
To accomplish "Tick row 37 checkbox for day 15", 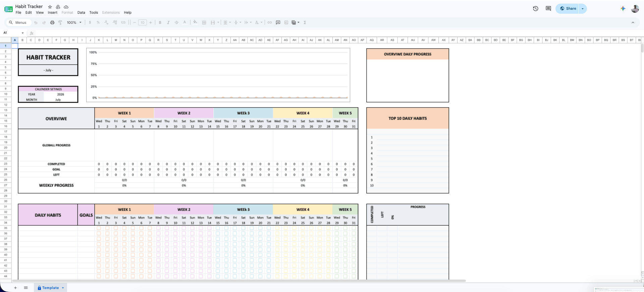I will 218,239.
